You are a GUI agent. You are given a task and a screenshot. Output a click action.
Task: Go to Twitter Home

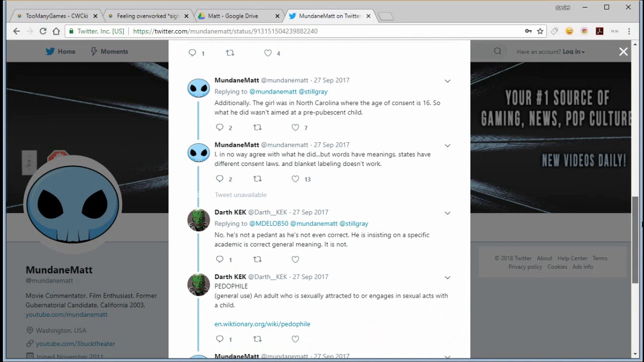(60, 51)
